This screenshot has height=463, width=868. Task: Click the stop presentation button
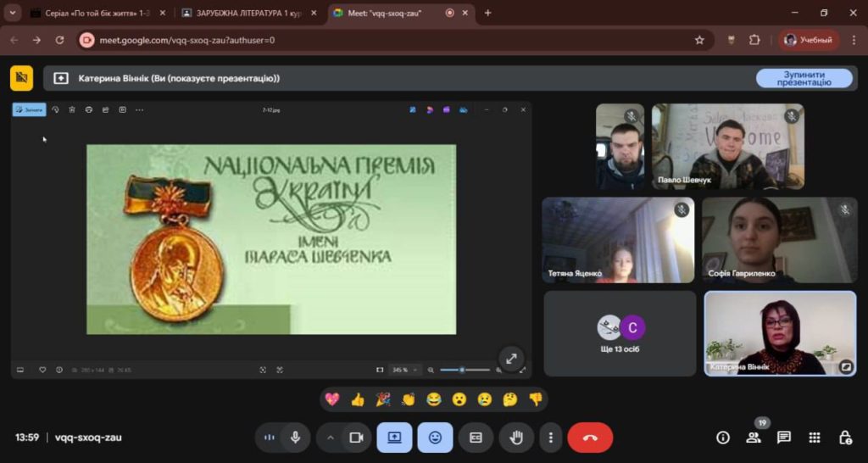point(804,78)
